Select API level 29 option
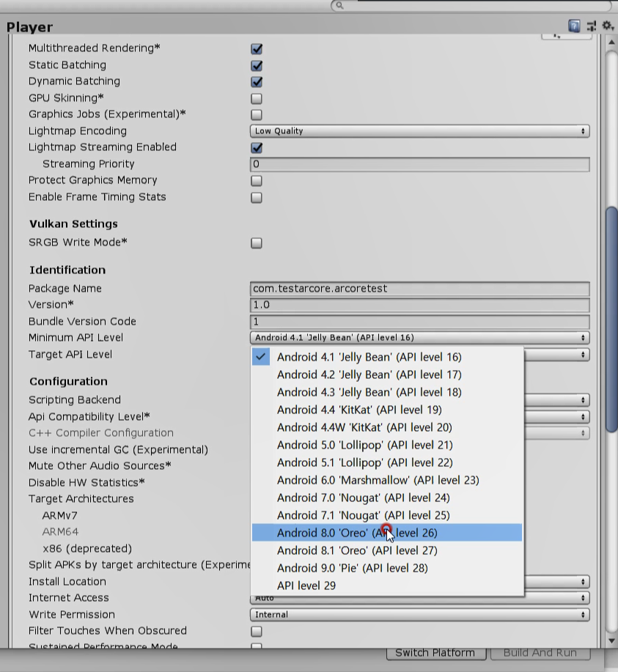The image size is (618, 672). click(x=387, y=586)
